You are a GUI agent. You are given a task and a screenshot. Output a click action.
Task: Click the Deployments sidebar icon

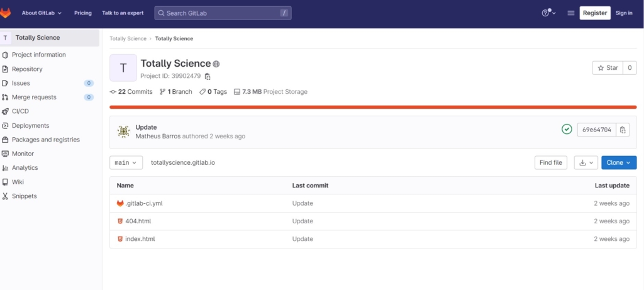click(x=5, y=126)
